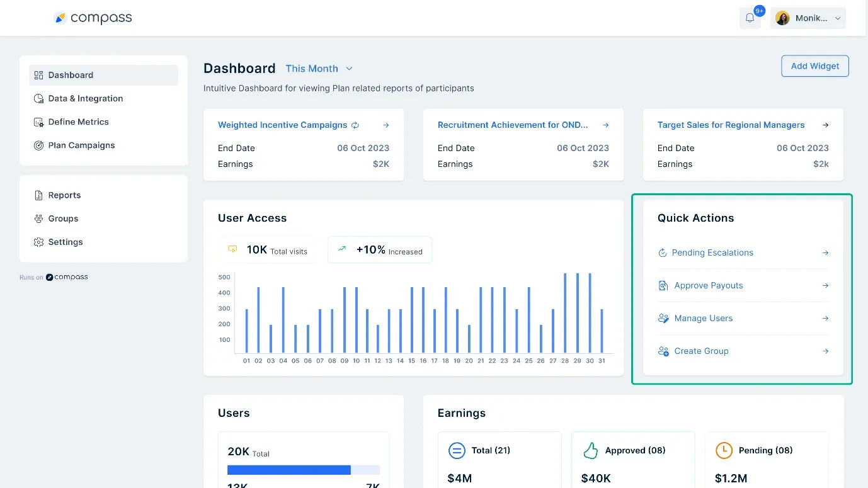Open Settings using the gear icon
The width and height of the screenshot is (868, 488).
38,242
